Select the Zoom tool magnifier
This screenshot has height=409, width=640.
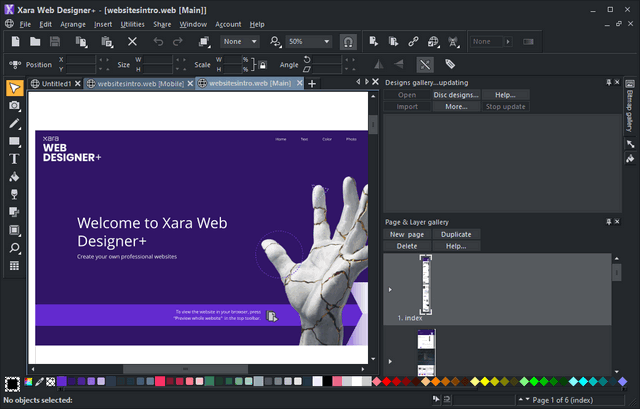(14, 248)
